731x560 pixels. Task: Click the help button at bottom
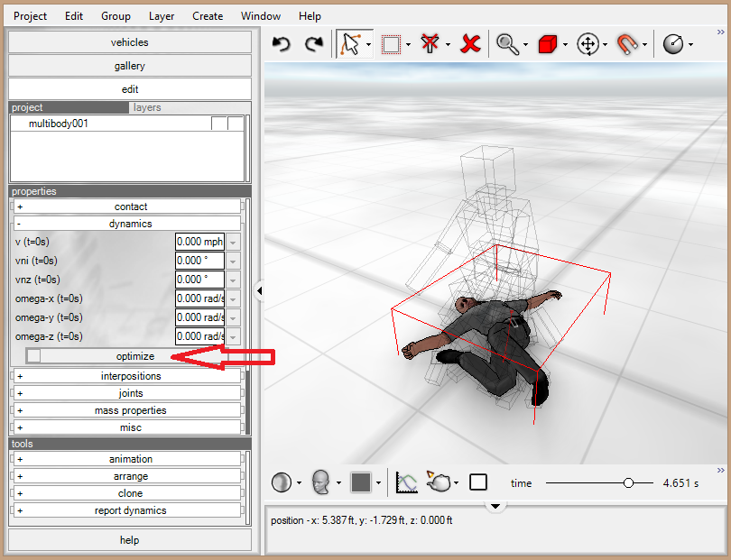click(x=130, y=540)
